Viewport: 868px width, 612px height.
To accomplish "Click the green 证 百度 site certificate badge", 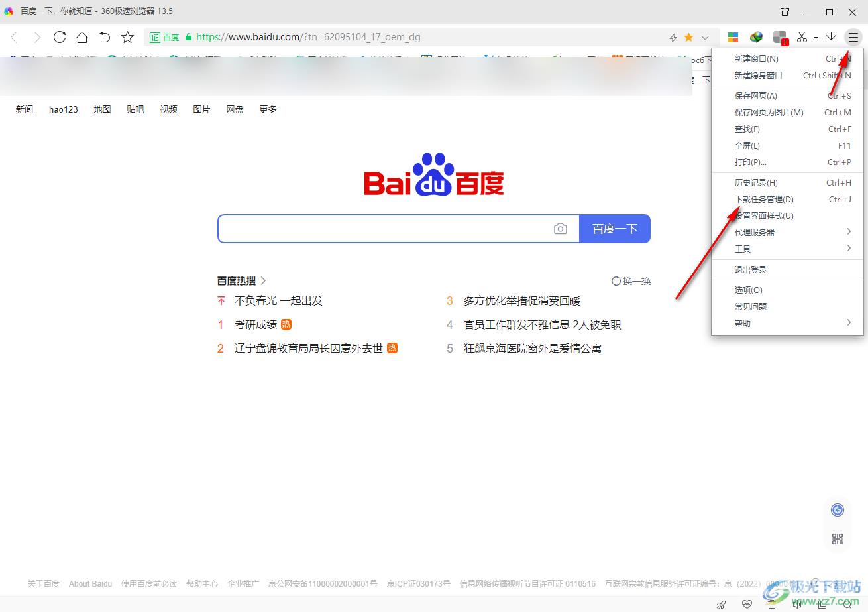I will click(164, 38).
